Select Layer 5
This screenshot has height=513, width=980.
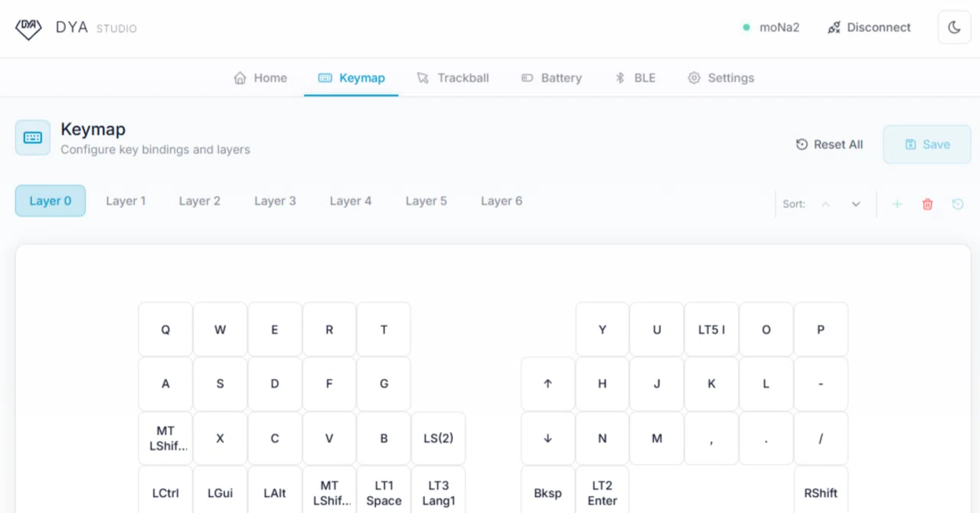426,201
